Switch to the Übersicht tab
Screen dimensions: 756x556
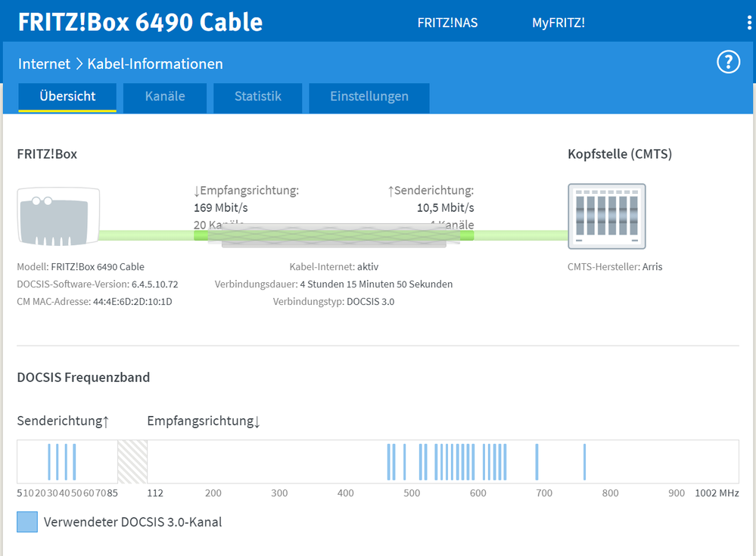pyautogui.click(x=67, y=98)
